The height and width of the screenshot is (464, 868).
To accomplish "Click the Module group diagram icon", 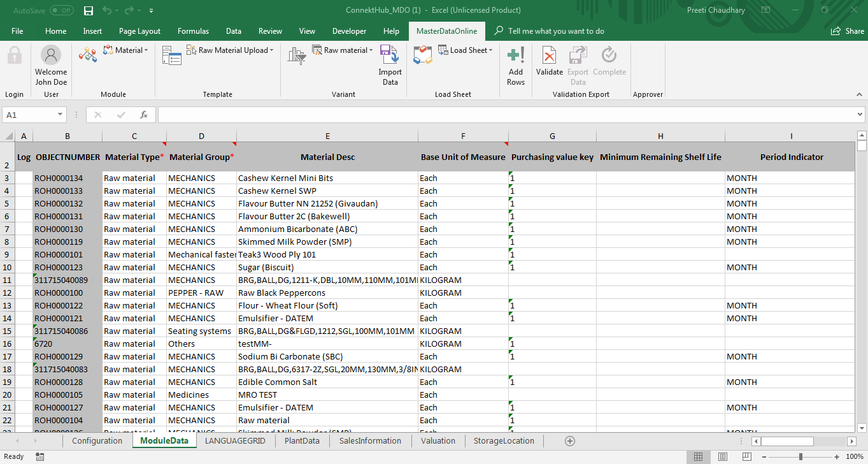I will point(89,54).
